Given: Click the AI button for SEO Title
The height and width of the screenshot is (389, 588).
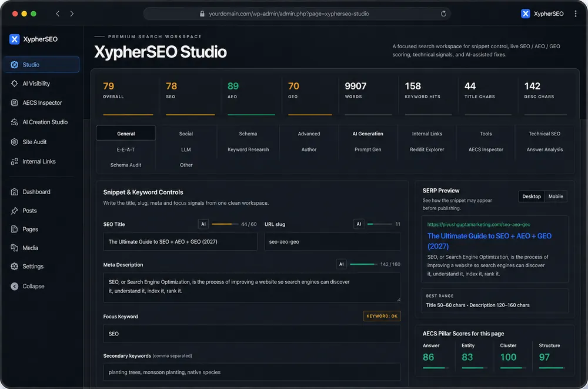Looking at the screenshot, I should click(203, 224).
